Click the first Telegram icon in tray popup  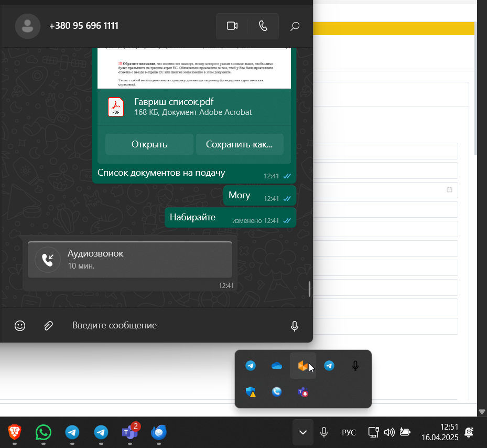coord(251,366)
